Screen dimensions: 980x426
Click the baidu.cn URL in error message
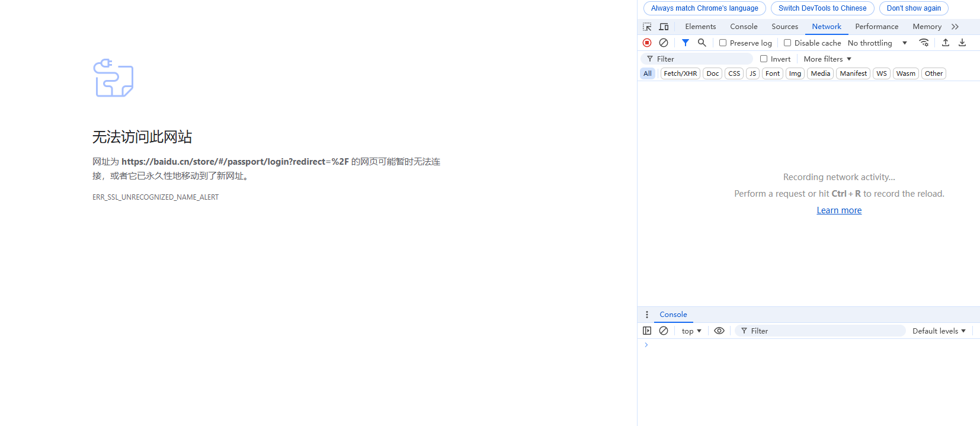(235, 162)
